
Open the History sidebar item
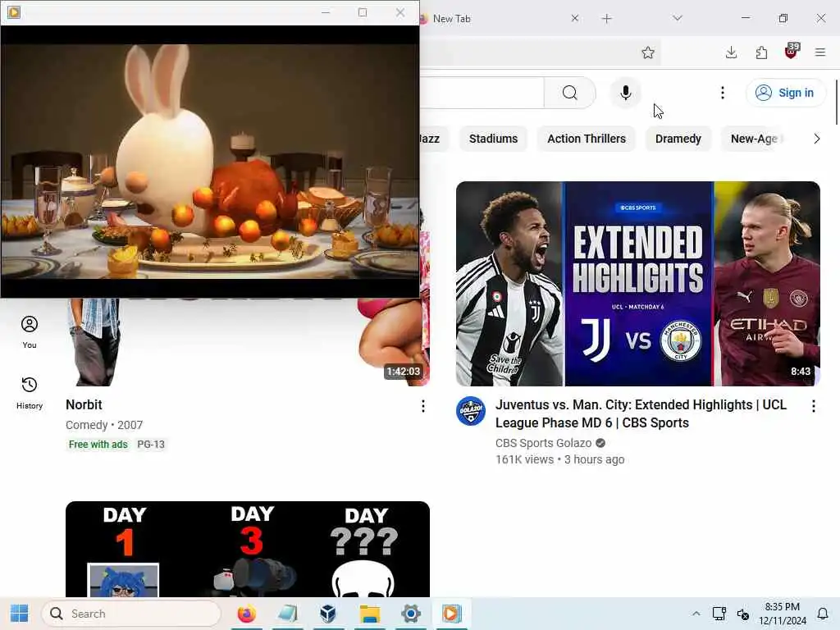tap(30, 393)
